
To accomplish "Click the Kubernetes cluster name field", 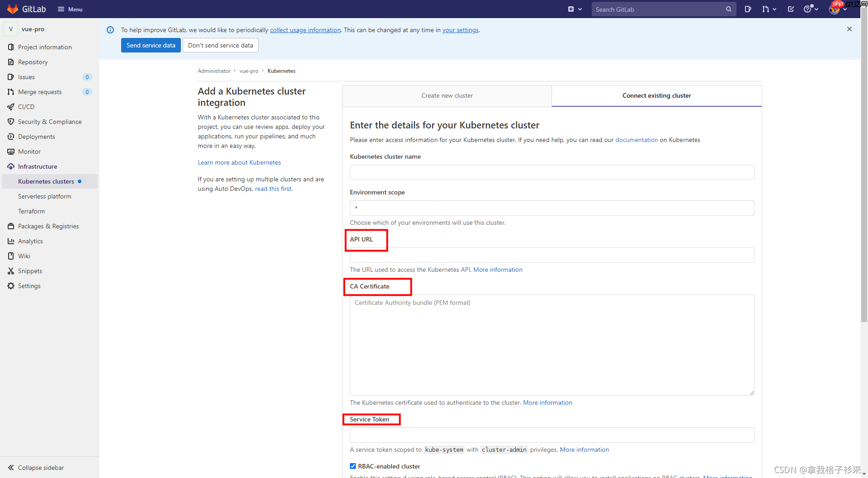I will click(552, 172).
